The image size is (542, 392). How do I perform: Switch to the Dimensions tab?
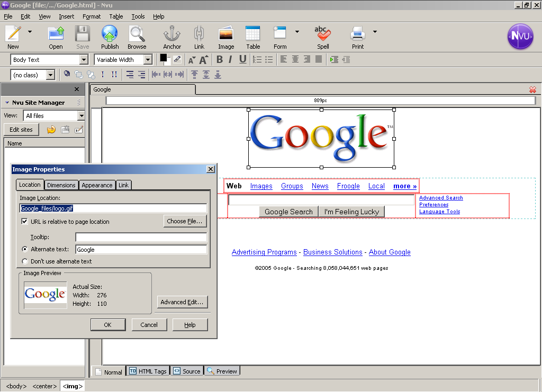[x=61, y=185]
